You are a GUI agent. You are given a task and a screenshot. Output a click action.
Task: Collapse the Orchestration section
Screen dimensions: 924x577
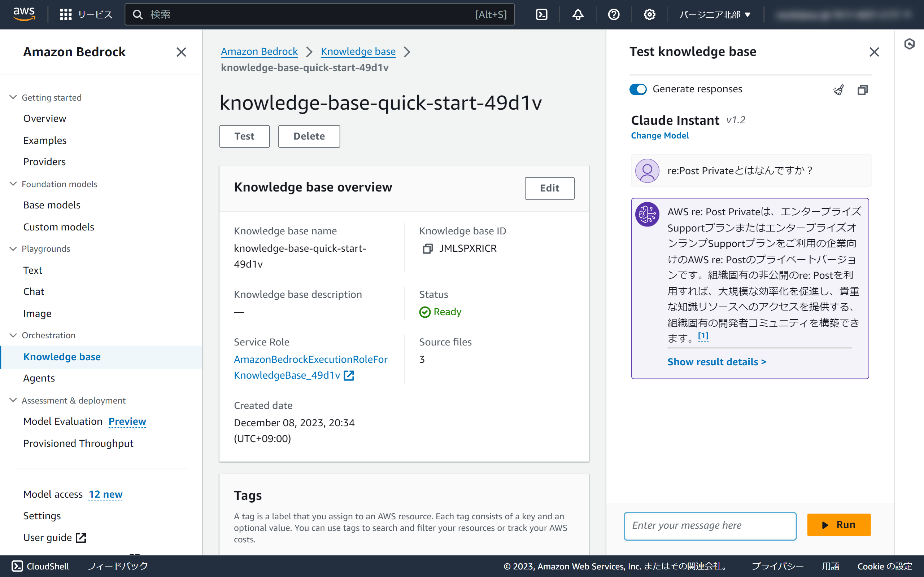[13, 335]
